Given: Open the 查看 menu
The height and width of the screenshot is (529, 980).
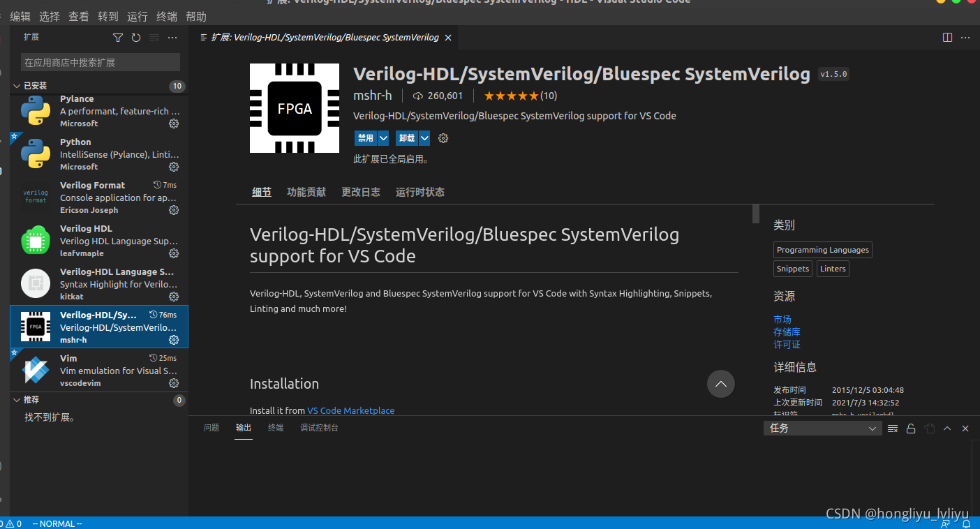Looking at the screenshot, I should pyautogui.click(x=79, y=16).
